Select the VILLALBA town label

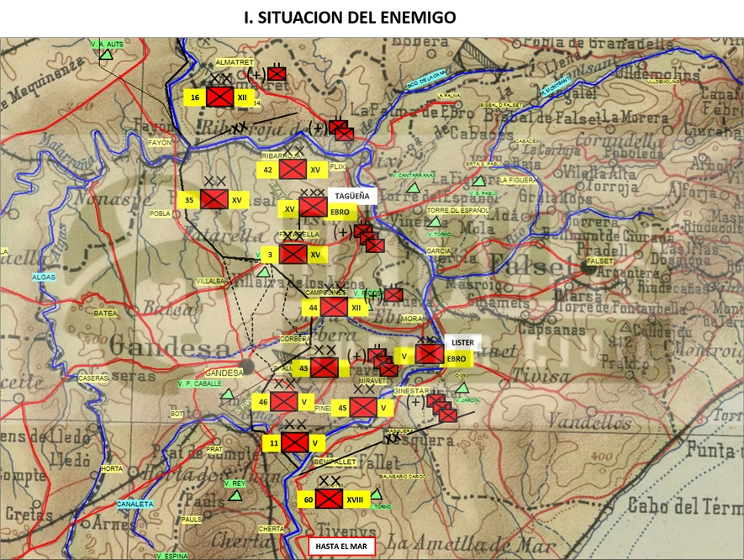coord(211,282)
